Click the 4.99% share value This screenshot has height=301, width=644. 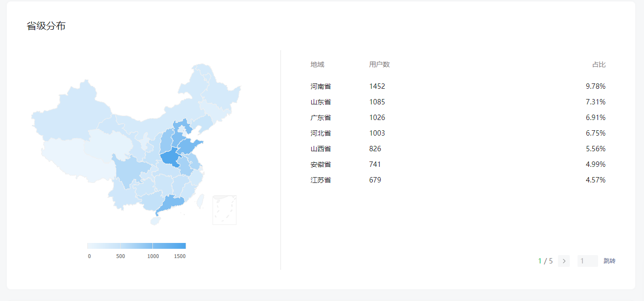596,164
